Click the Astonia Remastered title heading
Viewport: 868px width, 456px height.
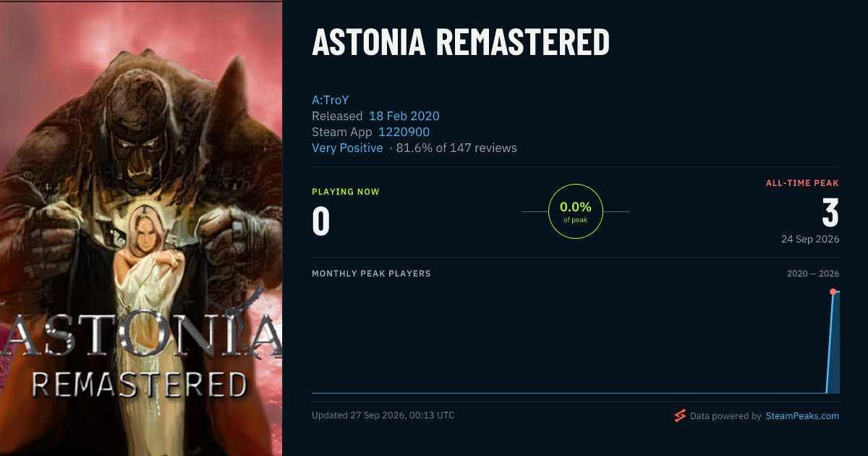[461, 43]
